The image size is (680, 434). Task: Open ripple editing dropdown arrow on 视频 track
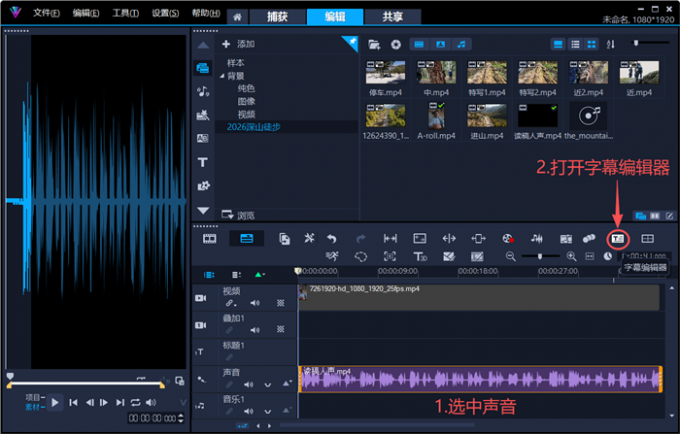pos(235,305)
